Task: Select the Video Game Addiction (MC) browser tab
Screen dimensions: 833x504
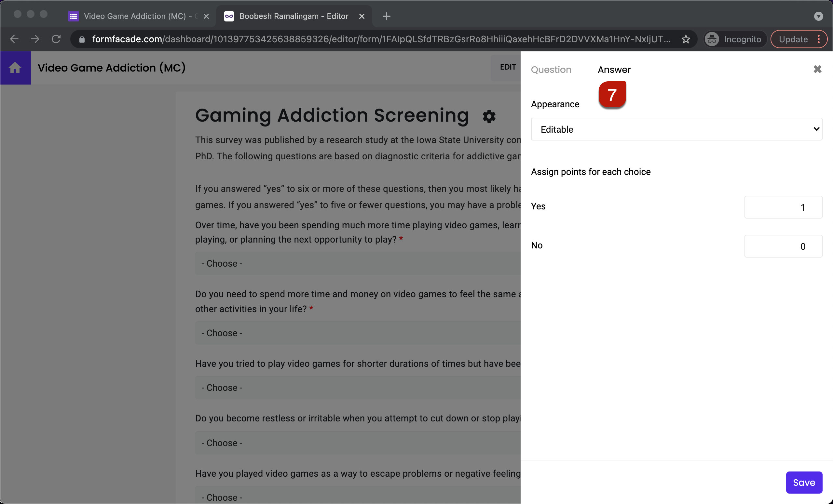Action: pos(135,16)
